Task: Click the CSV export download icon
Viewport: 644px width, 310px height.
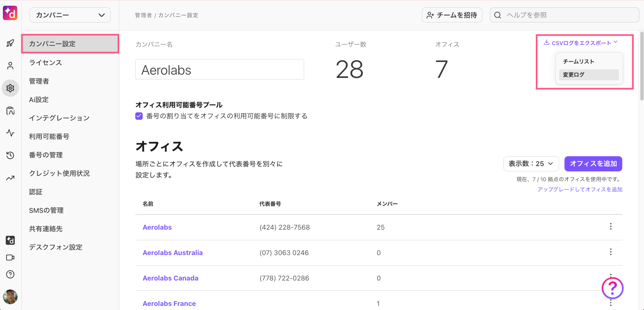Action: point(546,43)
